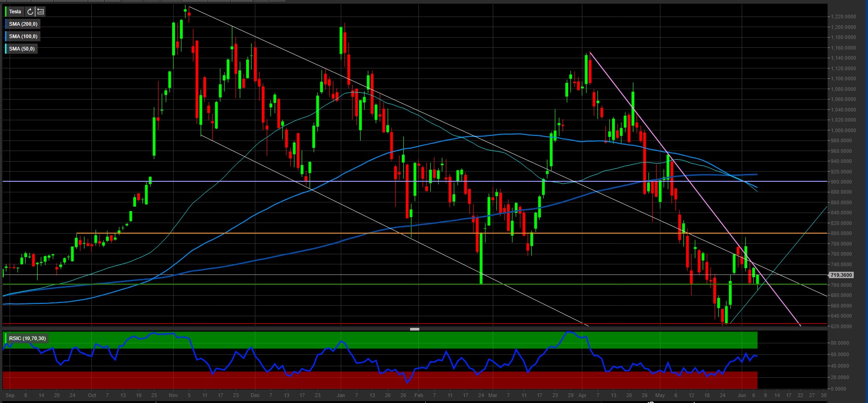Click the 719.3600 current price tag
The width and height of the screenshot is (868, 403).
tap(841, 275)
